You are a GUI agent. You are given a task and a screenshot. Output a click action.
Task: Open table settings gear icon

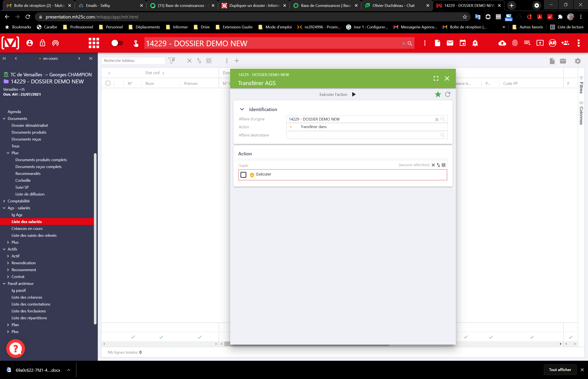[577, 61]
